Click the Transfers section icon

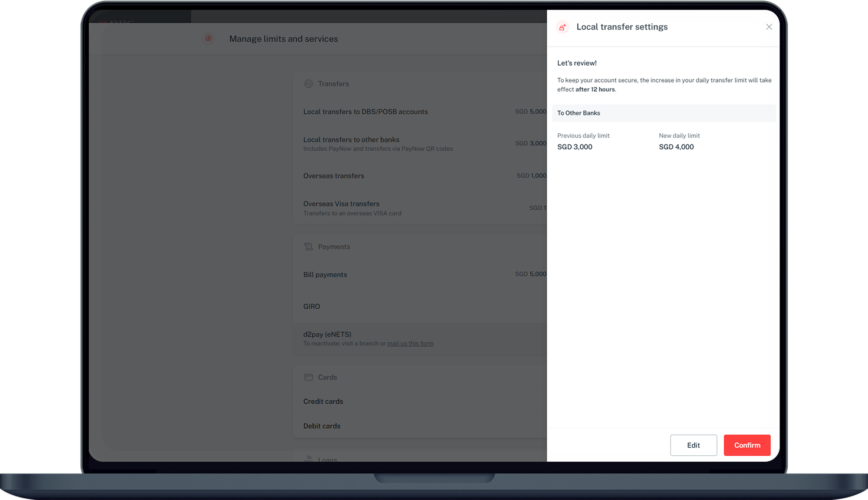coord(309,84)
